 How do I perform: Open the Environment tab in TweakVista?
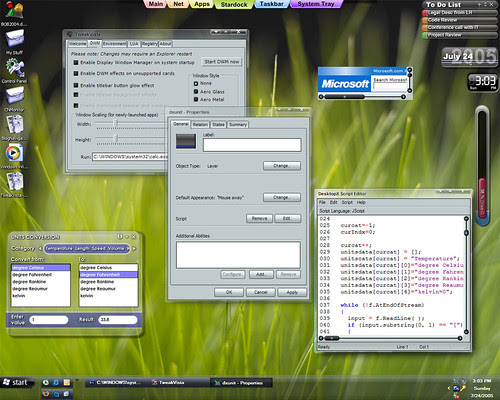114,44
